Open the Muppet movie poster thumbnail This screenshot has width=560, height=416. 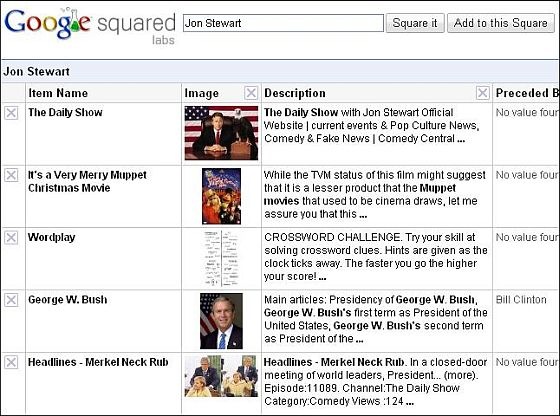coord(221,196)
